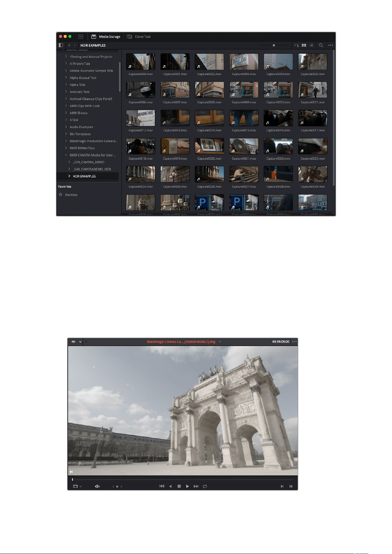Expand the _039_CAMERA_DEMO subfolder
This screenshot has height=554, width=392.
(69, 162)
